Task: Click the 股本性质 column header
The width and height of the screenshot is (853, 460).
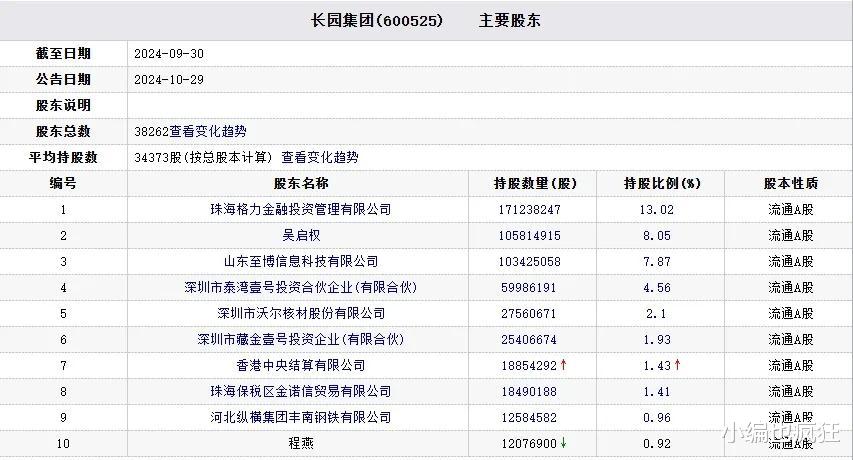Action: click(791, 183)
